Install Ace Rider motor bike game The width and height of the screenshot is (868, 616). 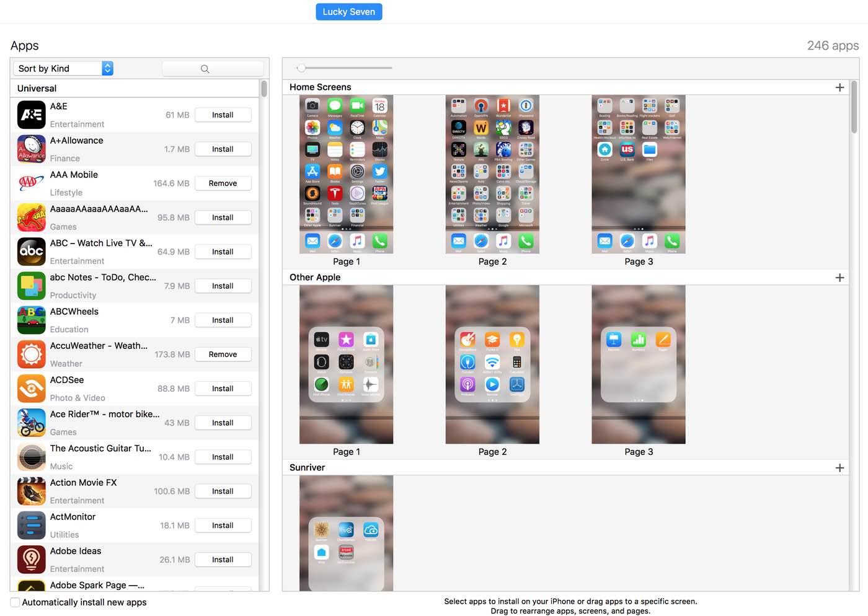click(x=223, y=423)
